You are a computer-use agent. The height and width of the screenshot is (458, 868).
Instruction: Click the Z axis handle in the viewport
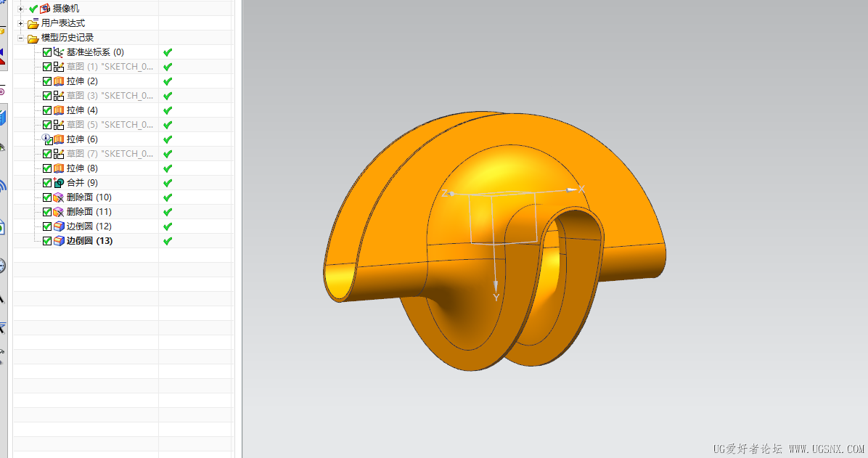click(x=452, y=194)
